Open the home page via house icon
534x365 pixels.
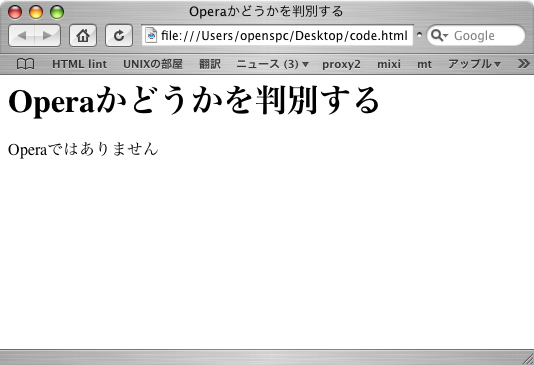[x=83, y=35]
